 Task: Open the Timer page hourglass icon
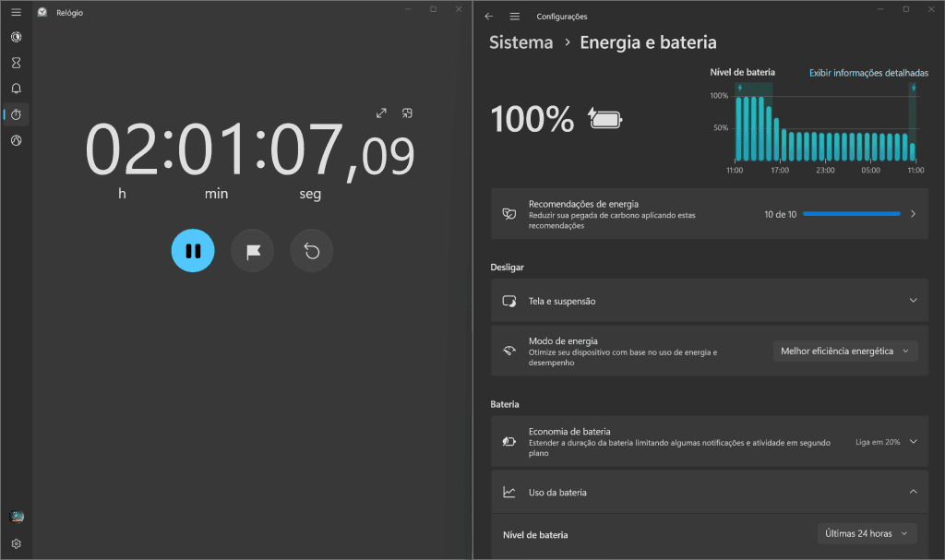pyautogui.click(x=17, y=63)
